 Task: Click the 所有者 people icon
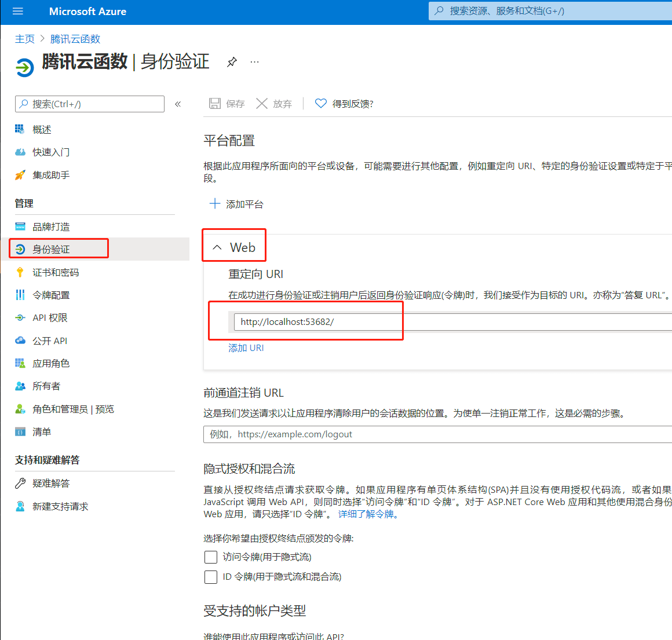click(x=20, y=386)
